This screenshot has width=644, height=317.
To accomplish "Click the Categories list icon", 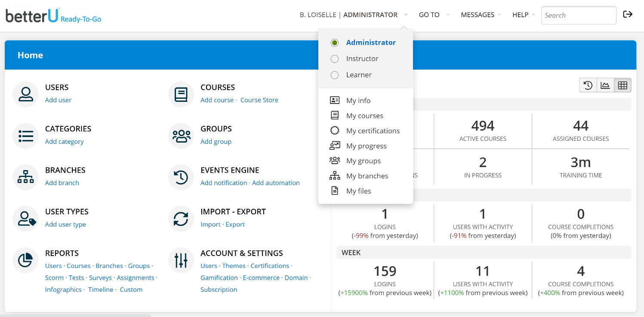I will coord(26,136).
